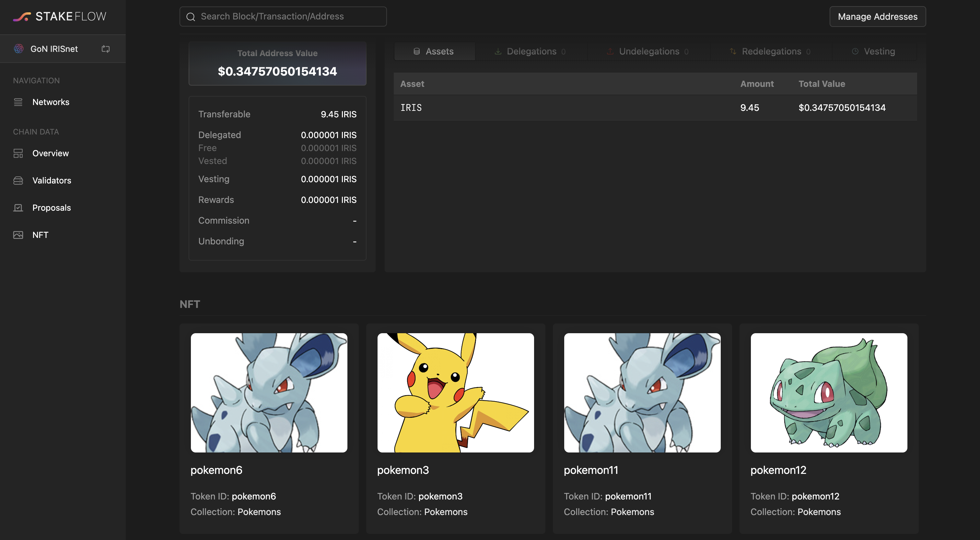Expand the Undelegations section

[x=649, y=51]
